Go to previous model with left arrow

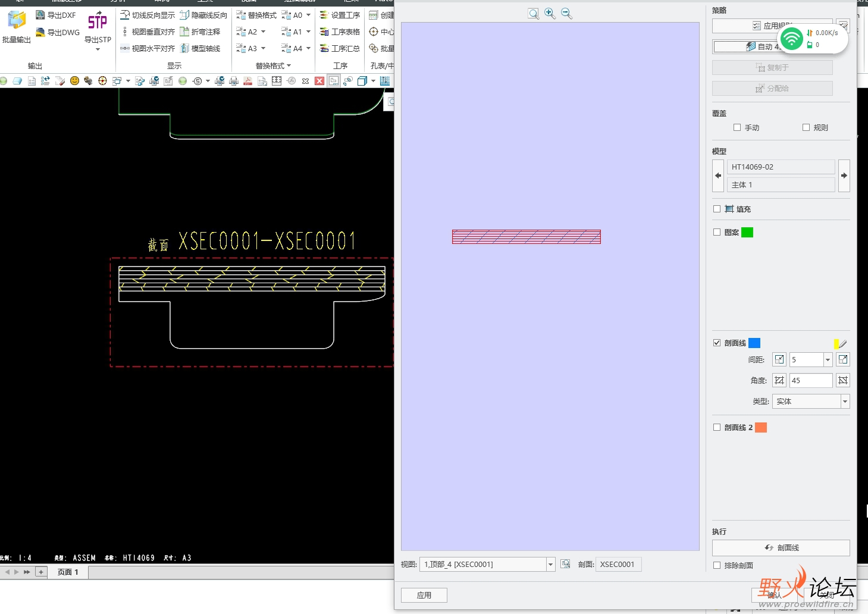point(718,176)
